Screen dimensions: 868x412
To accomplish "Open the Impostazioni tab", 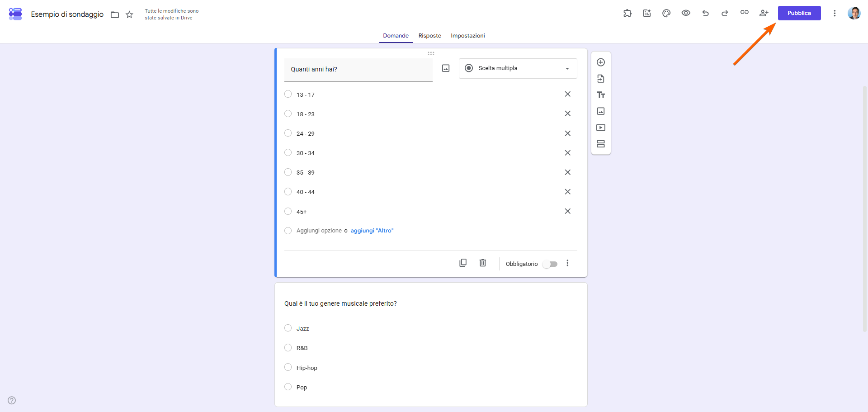I will point(468,36).
